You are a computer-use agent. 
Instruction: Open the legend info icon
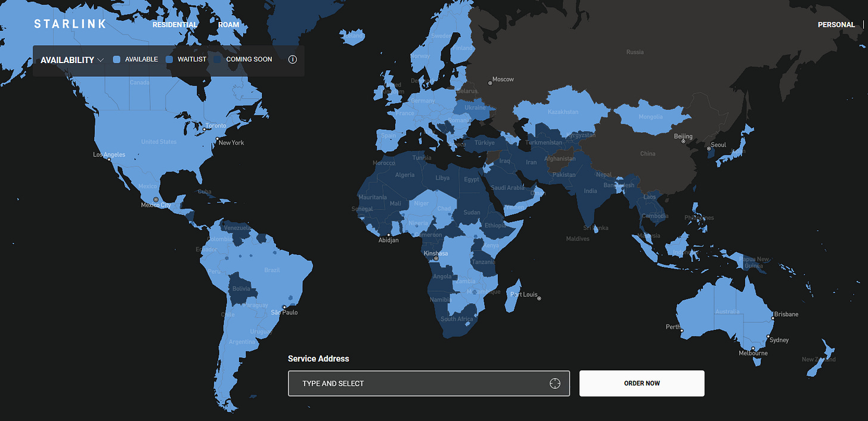[293, 60]
